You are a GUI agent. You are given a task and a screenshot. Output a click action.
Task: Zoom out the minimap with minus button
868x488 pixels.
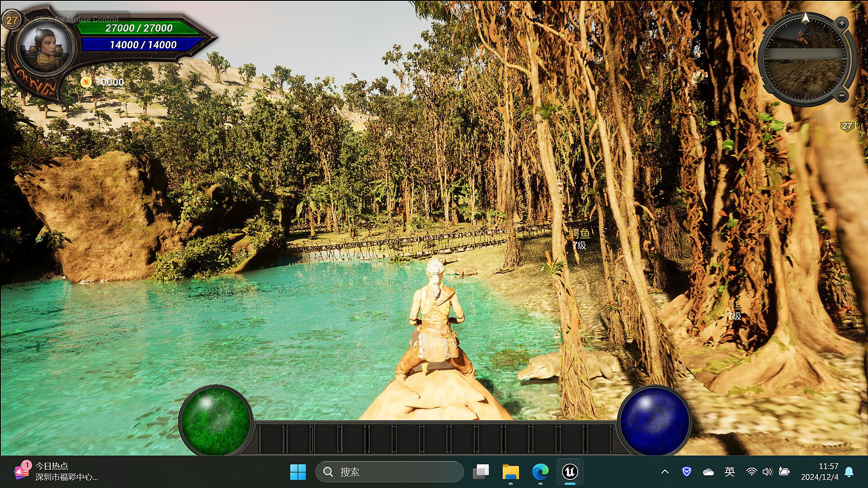[842, 95]
